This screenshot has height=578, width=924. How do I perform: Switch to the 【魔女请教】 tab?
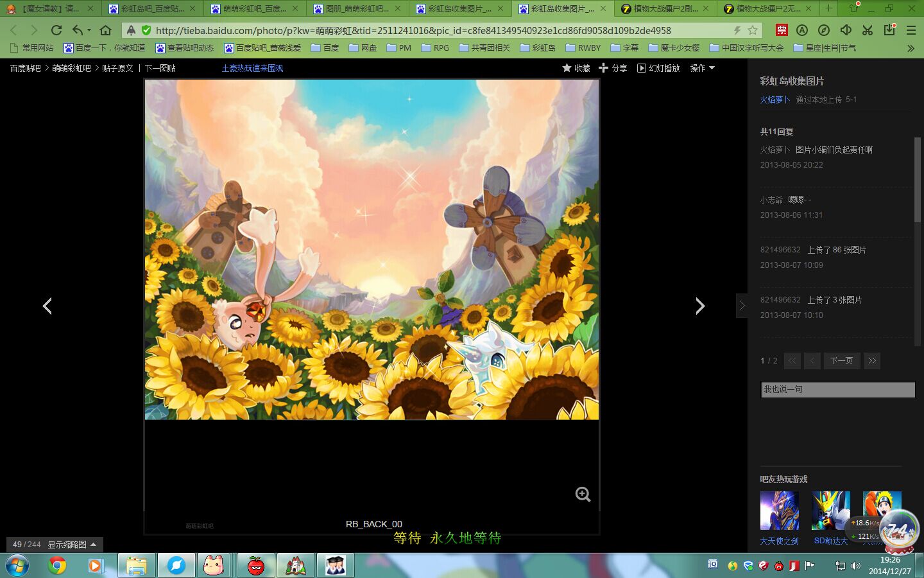pyautogui.click(x=51, y=8)
